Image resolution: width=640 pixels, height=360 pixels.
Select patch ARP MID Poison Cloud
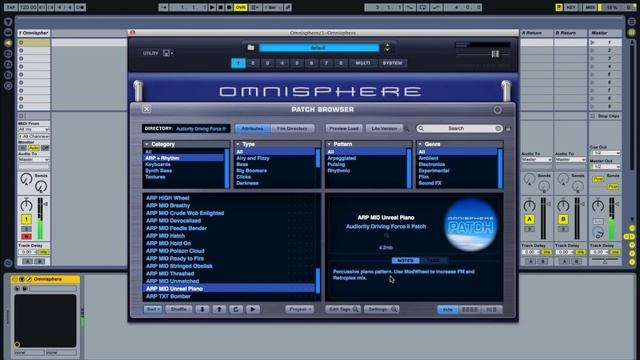pyautogui.click(x=175, y=251)
